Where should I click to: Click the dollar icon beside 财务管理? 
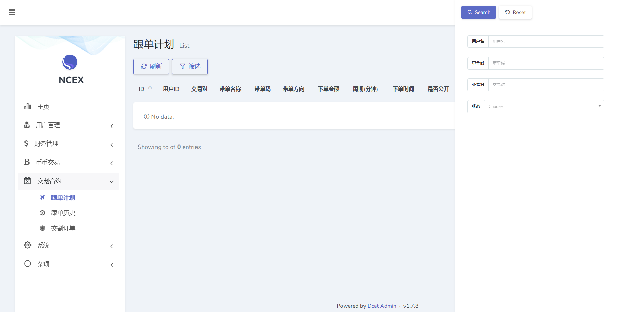coord(26,143)
